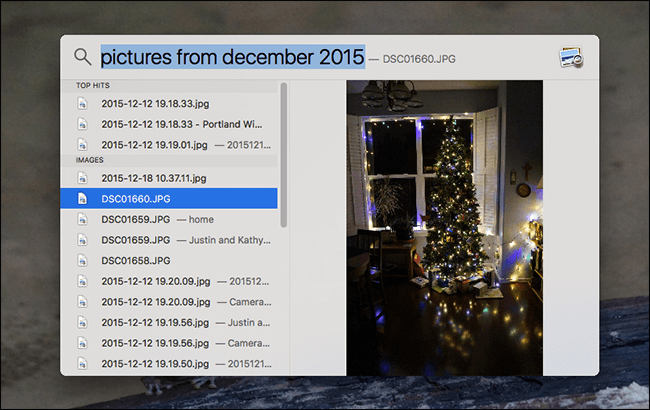Click the Spotlight magnifying glass icon
This screenshot has height=410, width=650.
click(x=82, y=57)
